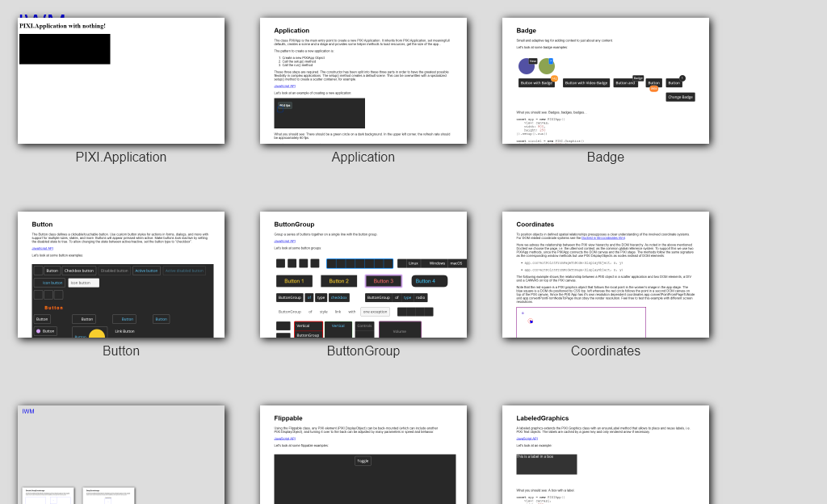Open the PIXI.Application thumbnail with black rectangle

121,81
